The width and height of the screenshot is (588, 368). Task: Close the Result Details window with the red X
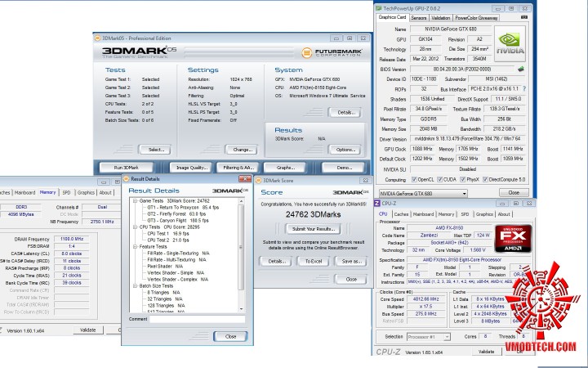(245, 179)
